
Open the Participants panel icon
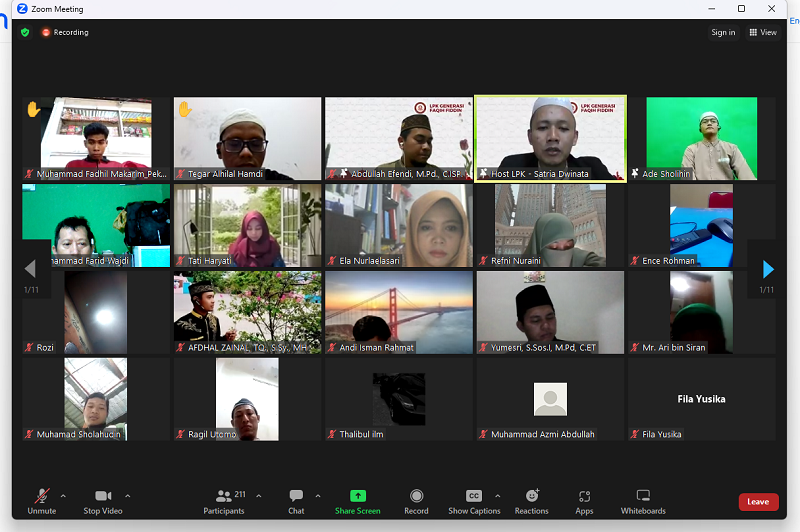[x=223, y=496]
